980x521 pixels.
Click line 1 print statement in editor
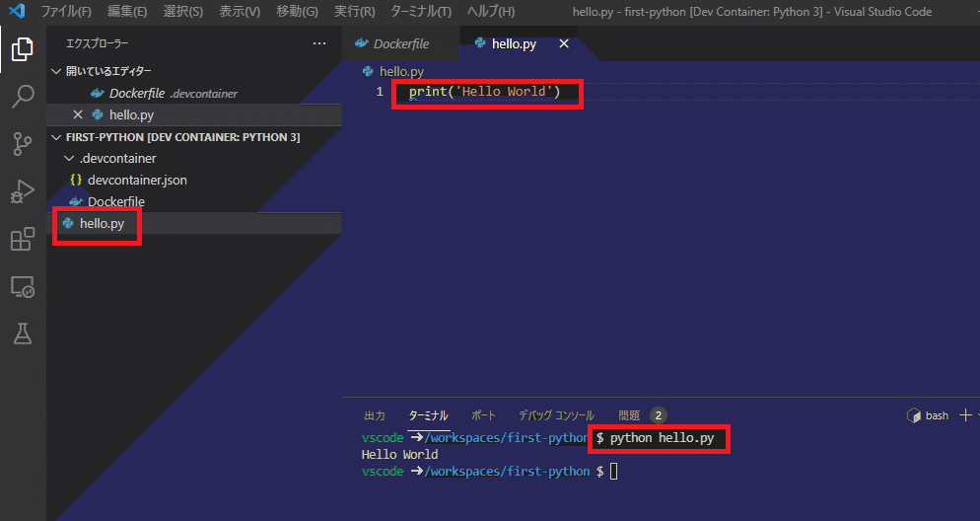point(484,92)
